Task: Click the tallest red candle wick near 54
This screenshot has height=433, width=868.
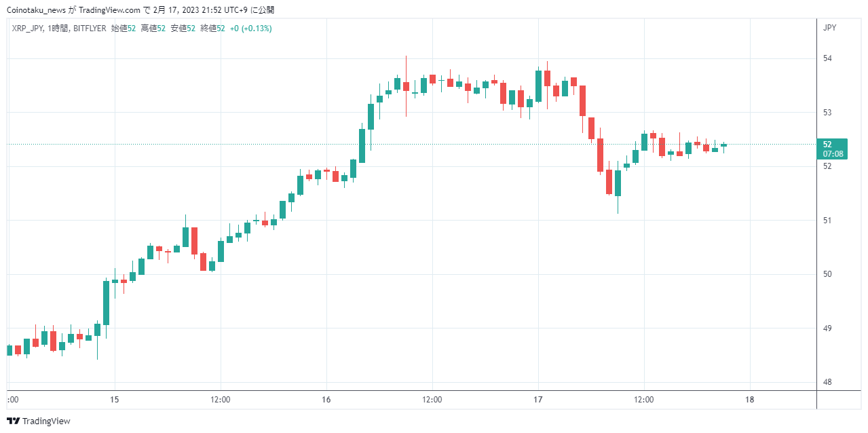Action: tap(406, 86)
